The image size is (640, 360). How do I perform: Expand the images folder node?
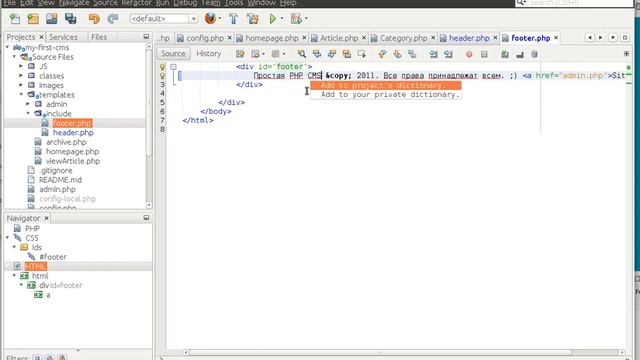coord(21,85)
